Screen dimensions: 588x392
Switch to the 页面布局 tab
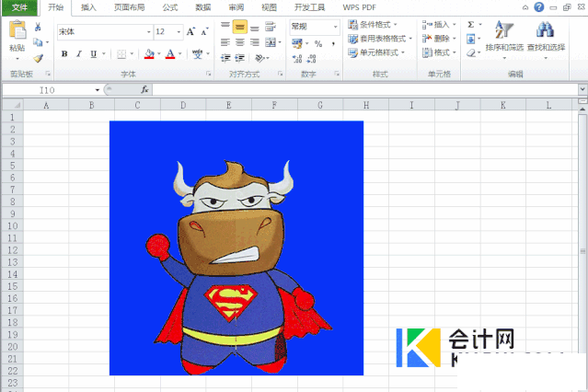coord(130,7)
